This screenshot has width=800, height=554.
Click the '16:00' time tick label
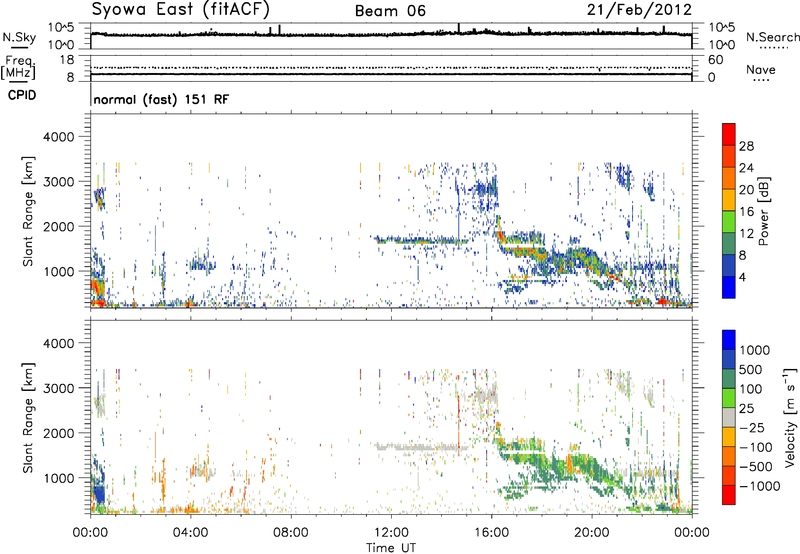tap(491, 533)
